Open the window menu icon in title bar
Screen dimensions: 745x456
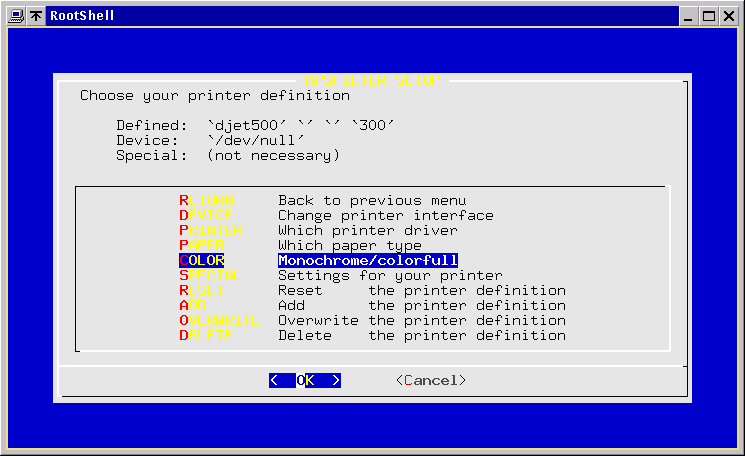coord(15,16)
